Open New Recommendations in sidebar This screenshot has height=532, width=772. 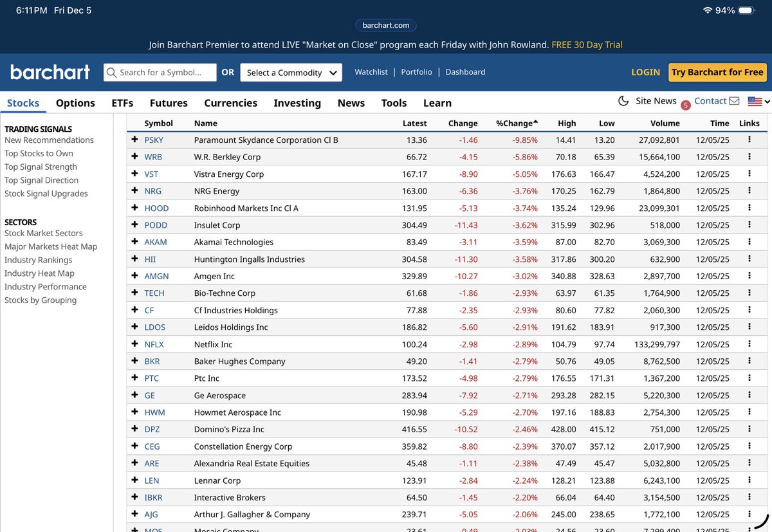coord(49,140)
